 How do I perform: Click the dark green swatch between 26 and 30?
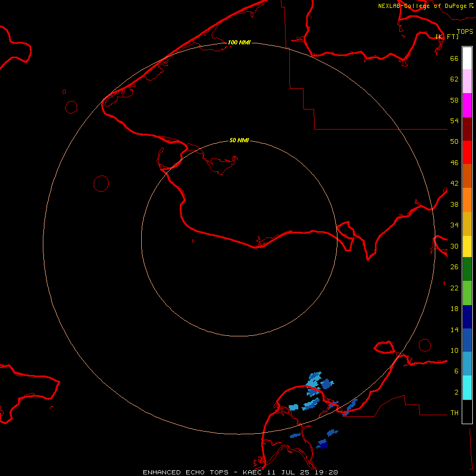pos(467,269)
